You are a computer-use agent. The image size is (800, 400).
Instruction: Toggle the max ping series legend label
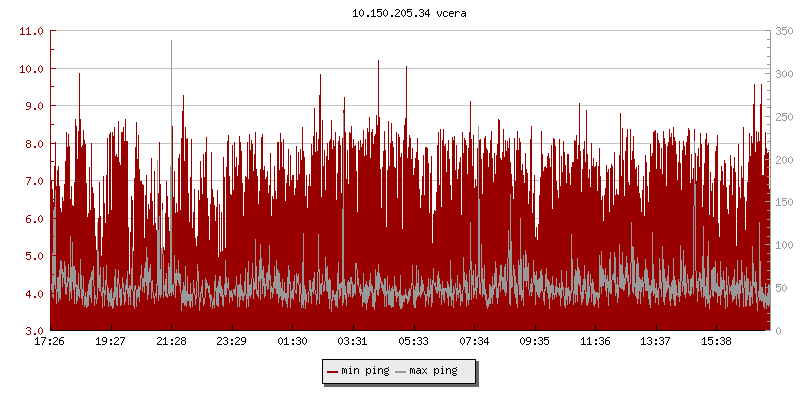(433, 371)
